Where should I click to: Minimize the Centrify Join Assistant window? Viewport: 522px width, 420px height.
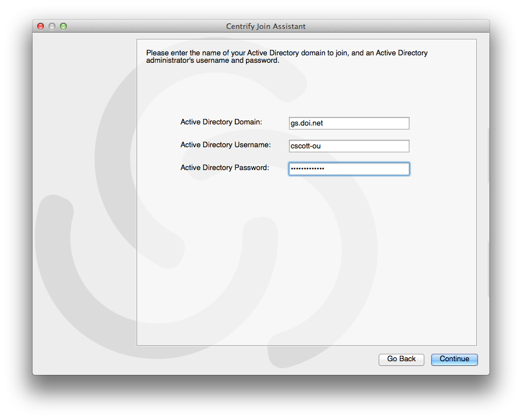(52, 26)
